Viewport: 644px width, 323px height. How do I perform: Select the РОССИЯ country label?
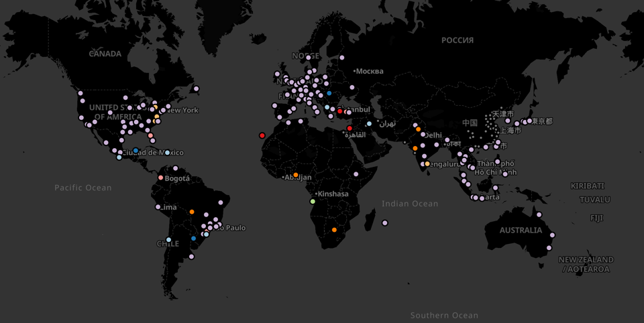pyautogui.click(x=458, y=40)
